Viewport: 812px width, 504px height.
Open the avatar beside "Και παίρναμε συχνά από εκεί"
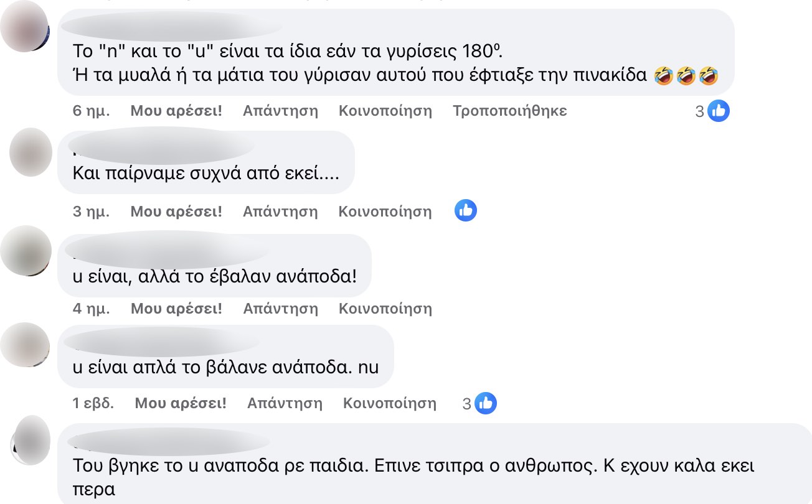click(x=31, y=152)
